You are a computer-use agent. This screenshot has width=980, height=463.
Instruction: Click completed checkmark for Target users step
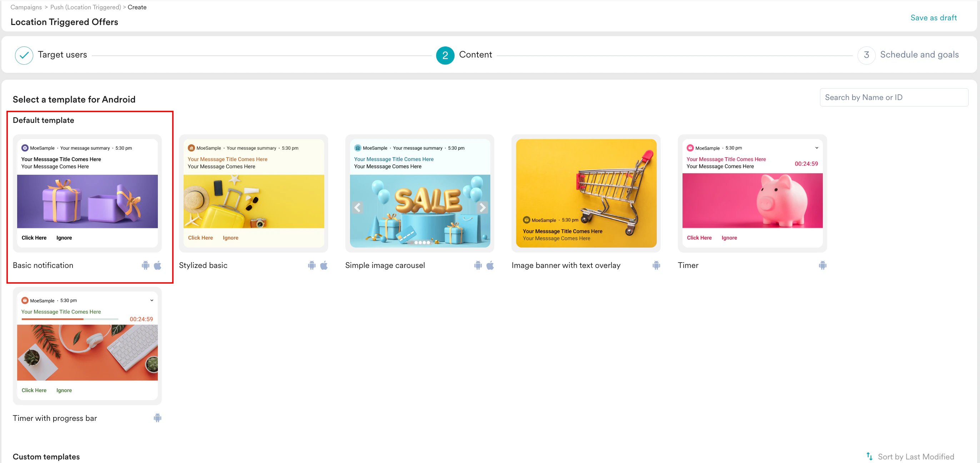point(24,55)
